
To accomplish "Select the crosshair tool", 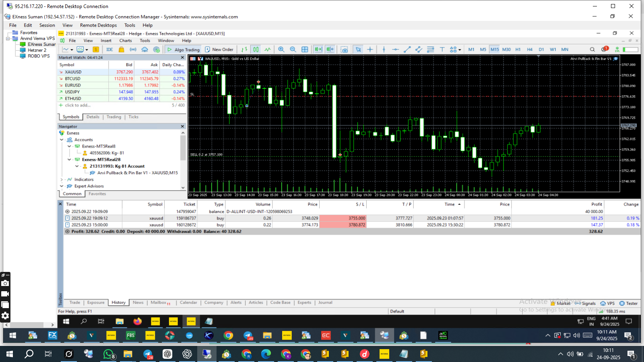I will click(x=370, y=49).
